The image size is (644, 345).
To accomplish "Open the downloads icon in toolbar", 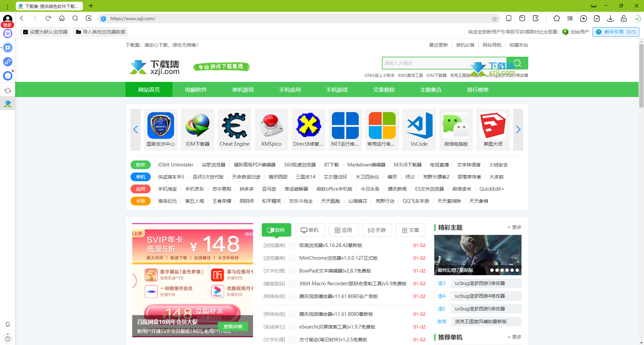I will point(610,18).
